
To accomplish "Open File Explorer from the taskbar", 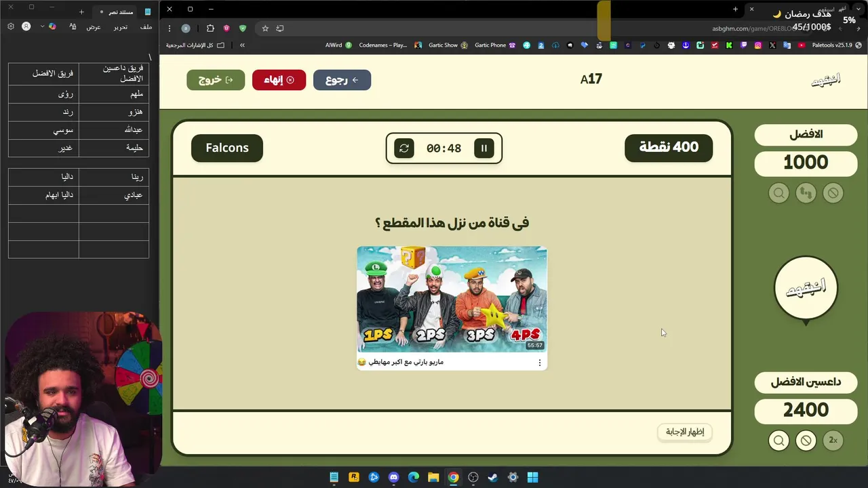I will [x=433, y=477].
